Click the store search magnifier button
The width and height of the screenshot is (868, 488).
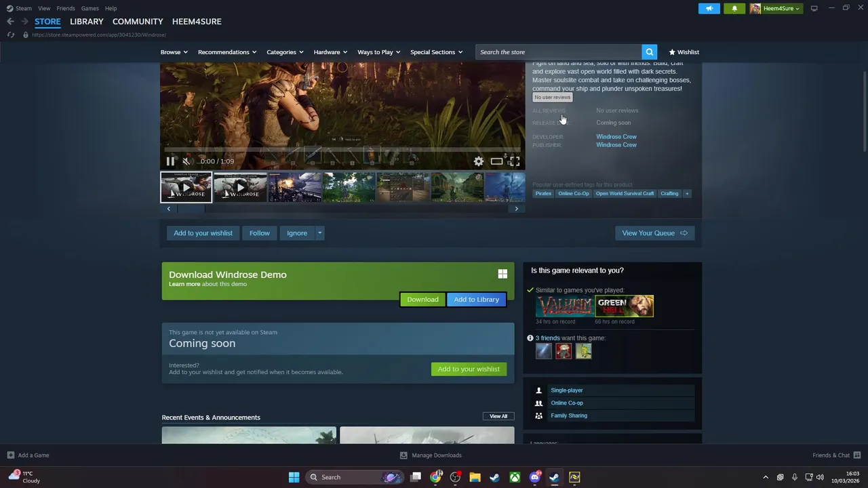pyautogui.click(x=650, y=52)
